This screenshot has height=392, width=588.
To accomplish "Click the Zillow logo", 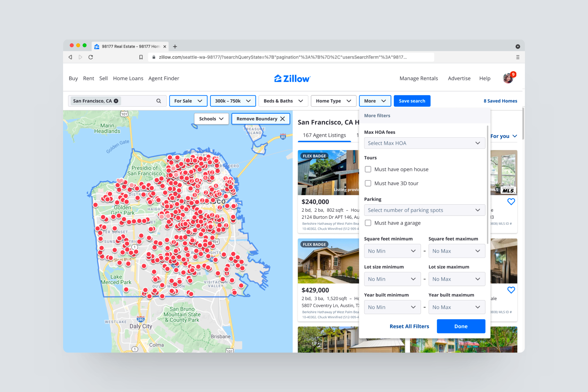I will point(292,79).
